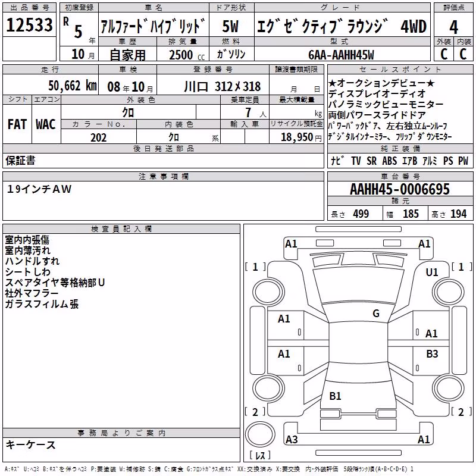Click equipment code ナビ

(337, 161)
